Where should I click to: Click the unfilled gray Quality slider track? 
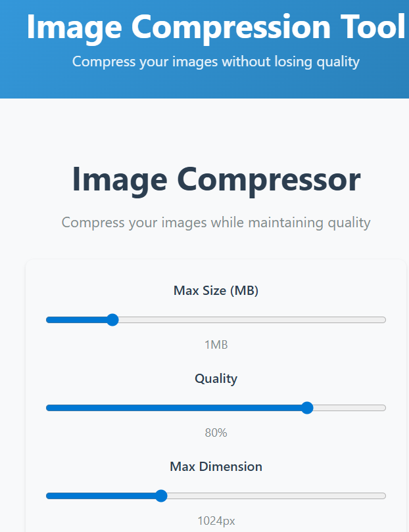coord(349,408)
